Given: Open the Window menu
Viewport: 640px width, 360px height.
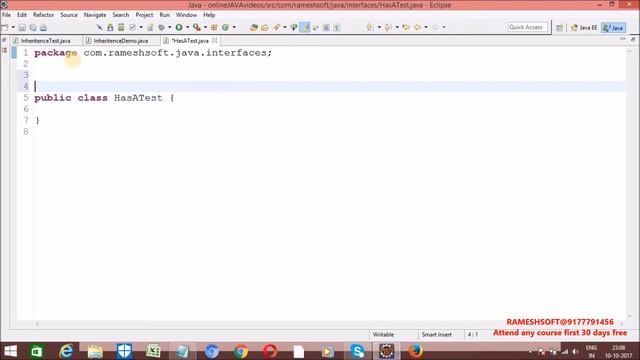Looking at the screenshot, I should pyautogui.click(x=186, y=15).
